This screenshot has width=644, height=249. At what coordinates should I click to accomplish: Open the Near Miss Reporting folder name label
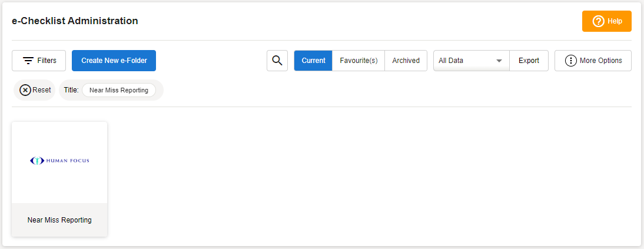[x=59, y=220]
